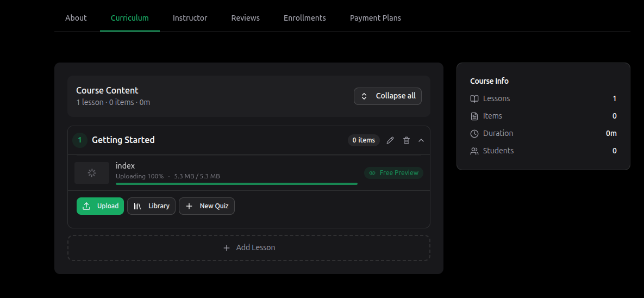The width and height of the screenshot is (644, 298).
Task: Click the index upload progress bar
Action: [236, 184]
